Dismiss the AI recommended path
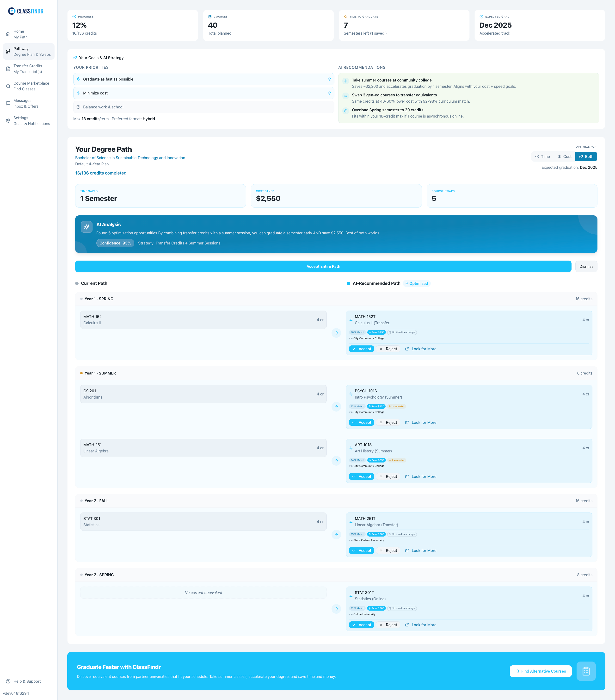615x700 pixels. (586, 266)
